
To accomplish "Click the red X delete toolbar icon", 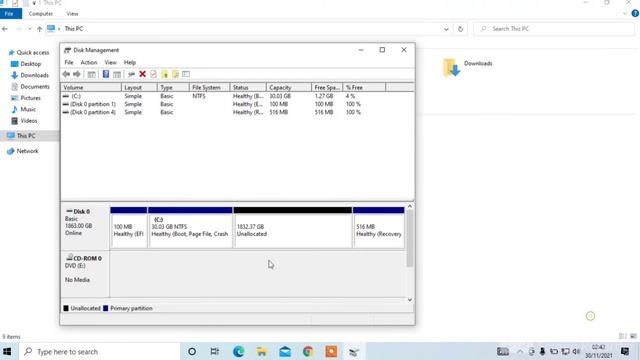I will (142, 74).
